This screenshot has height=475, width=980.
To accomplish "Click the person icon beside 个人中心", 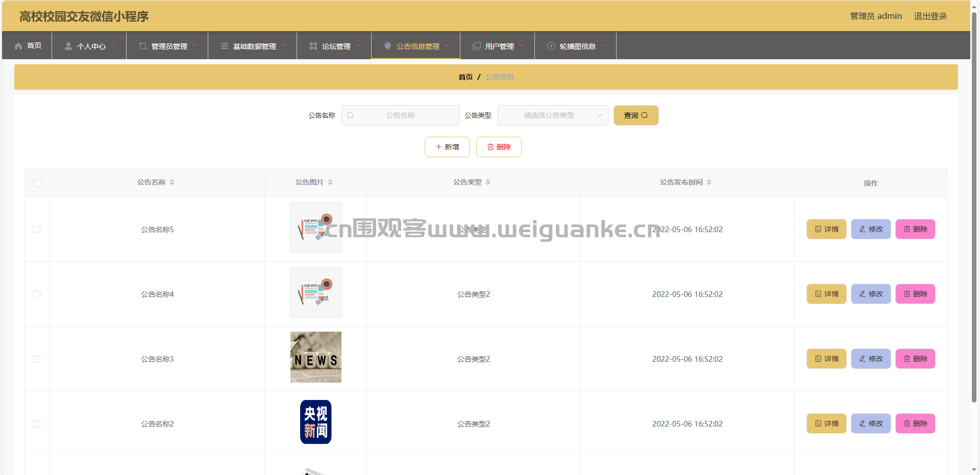I will point(68,46).
